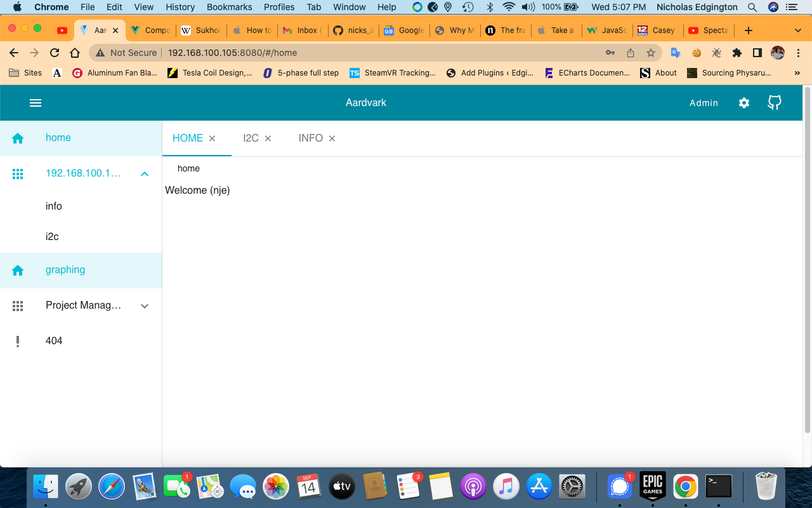Click the Admin button in header

(x=704, y=103)
